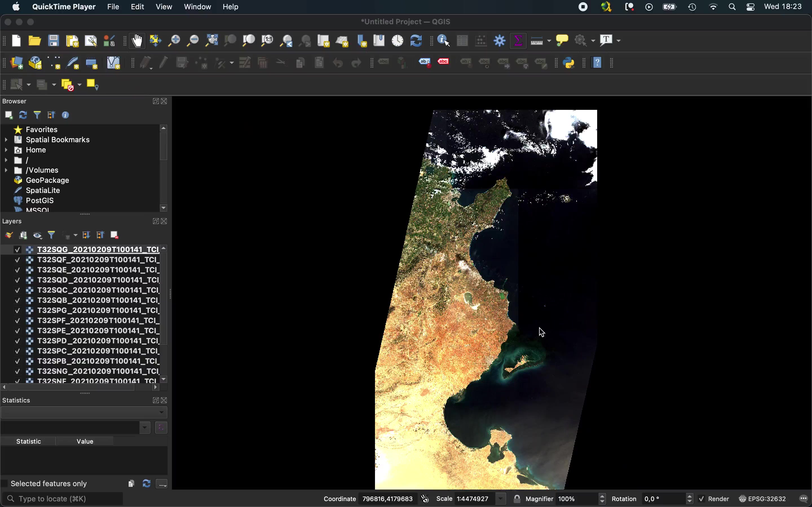812x507 pixels.
Task: Expand the Home tree item in Browser
Action: click(x=6, y=150)
